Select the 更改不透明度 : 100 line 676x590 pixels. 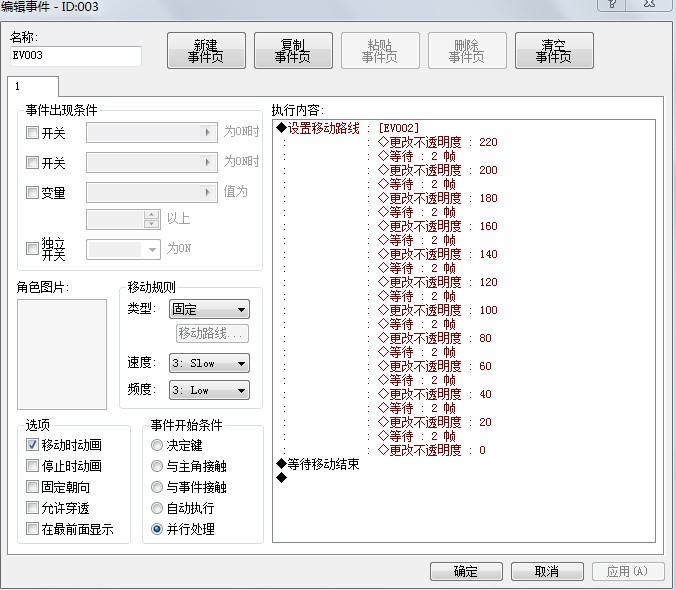(437, 310)
